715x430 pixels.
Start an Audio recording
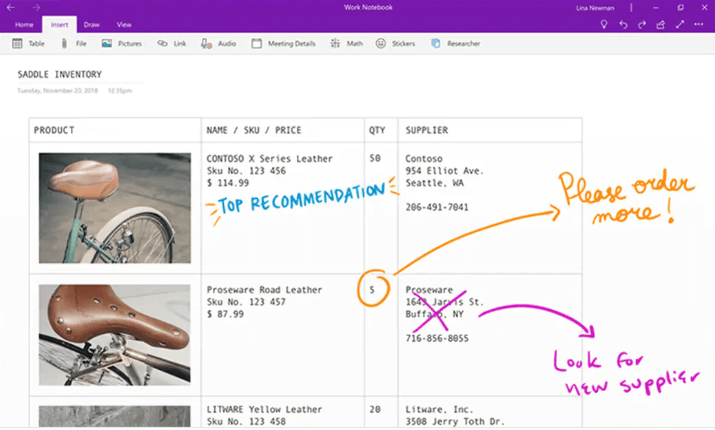click(x=218, y=44)
